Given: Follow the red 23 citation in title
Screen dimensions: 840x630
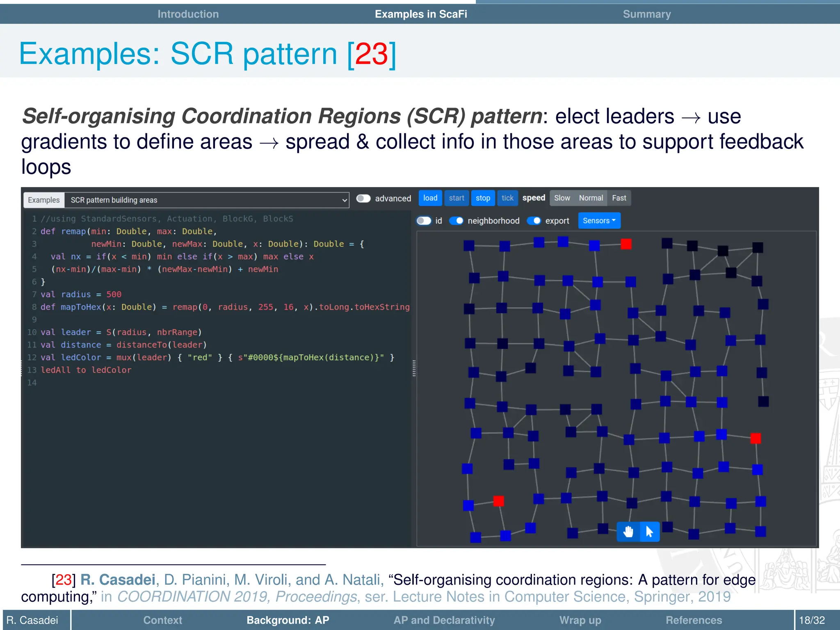Looking at the screenshot, I should click(372, 54).
